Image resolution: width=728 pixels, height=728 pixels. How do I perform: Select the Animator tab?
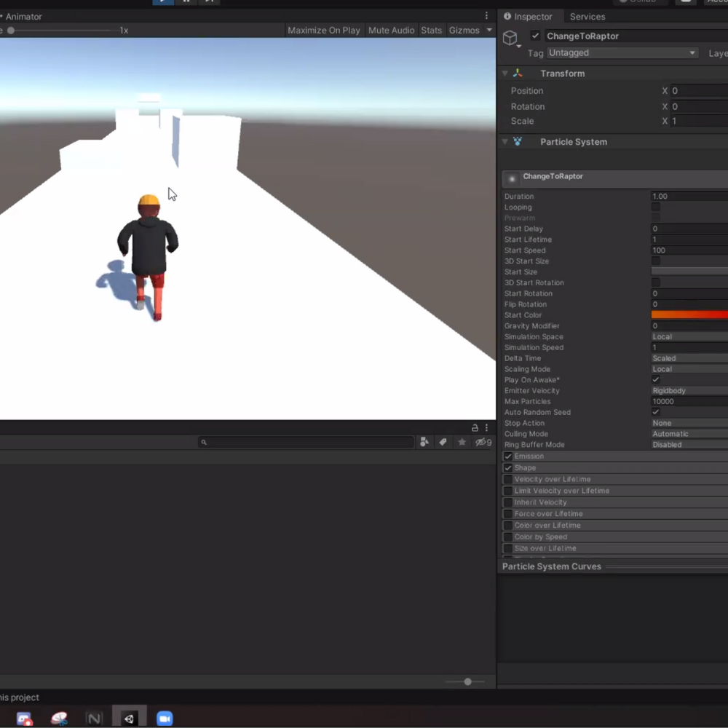click(23, 16)
